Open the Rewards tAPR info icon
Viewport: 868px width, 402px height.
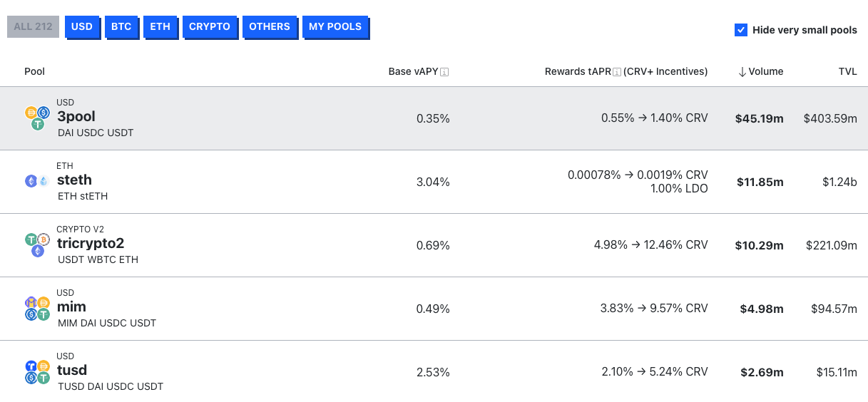(617, 72)
